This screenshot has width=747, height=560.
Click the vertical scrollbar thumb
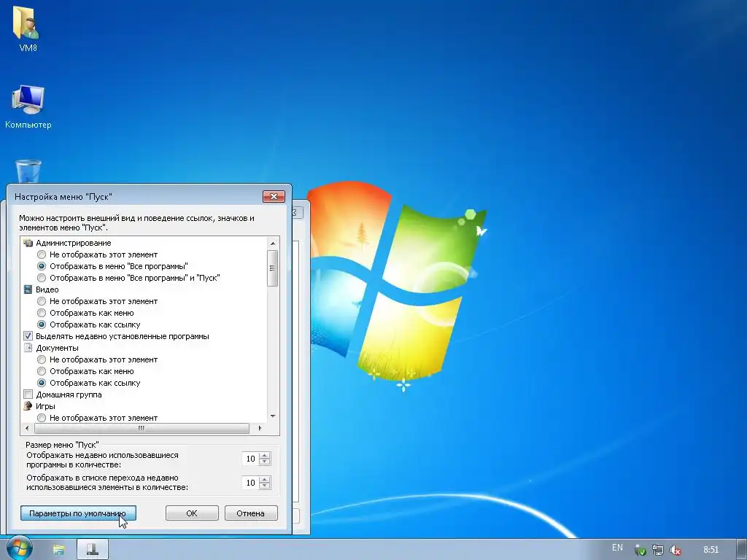pyautogui.click(x=273, y=268)
